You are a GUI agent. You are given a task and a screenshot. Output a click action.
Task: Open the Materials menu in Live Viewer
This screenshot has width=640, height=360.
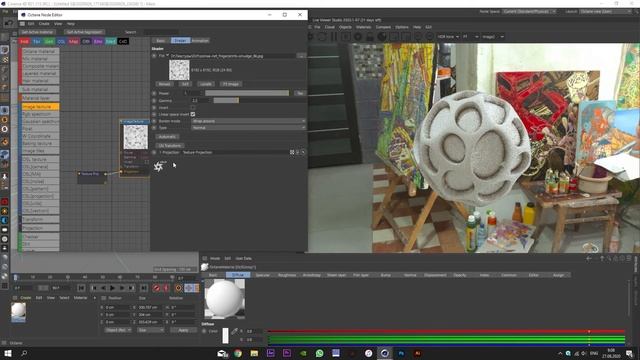[363, 27]
